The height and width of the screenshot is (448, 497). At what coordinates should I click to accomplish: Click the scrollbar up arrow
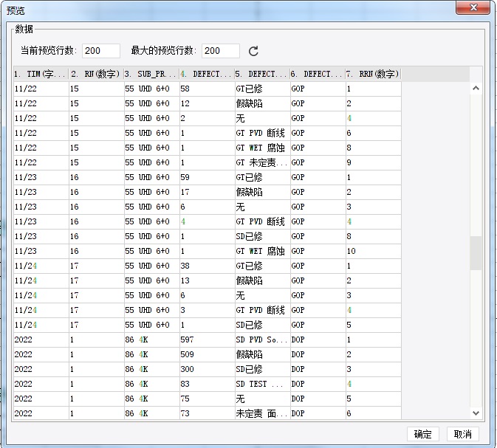pos(476,88)
